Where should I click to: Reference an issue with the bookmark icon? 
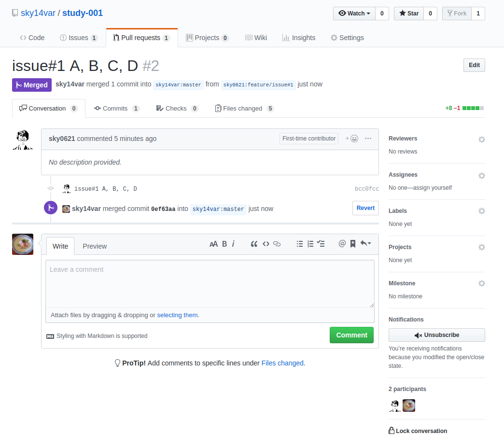coord(353,244)
